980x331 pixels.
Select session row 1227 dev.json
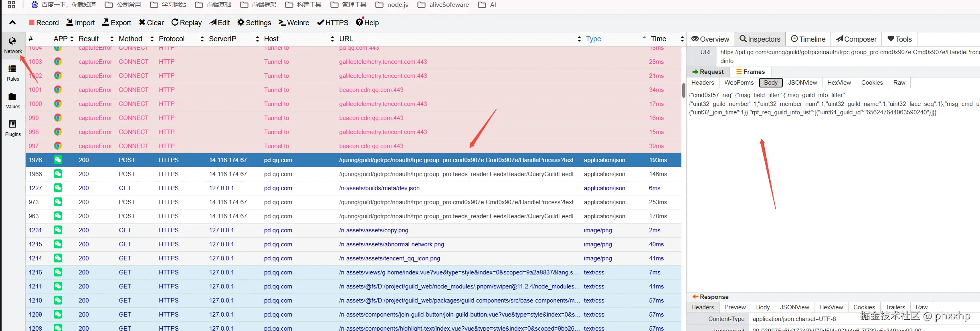(x=354, y=188)
